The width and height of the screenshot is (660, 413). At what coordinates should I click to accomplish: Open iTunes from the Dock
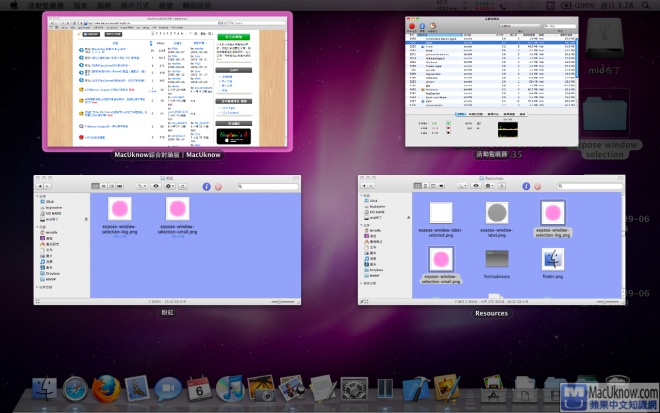point(229,390)
